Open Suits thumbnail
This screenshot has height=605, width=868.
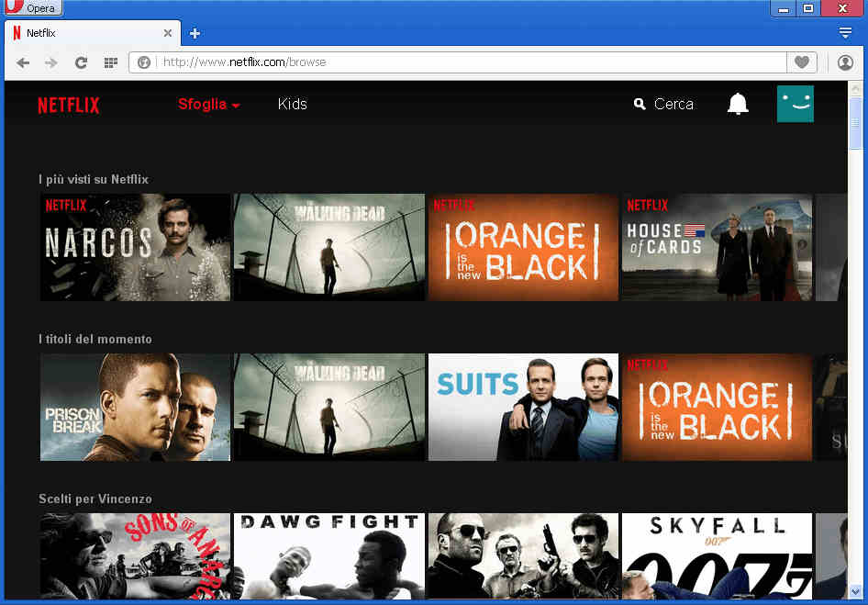point(523,408)
